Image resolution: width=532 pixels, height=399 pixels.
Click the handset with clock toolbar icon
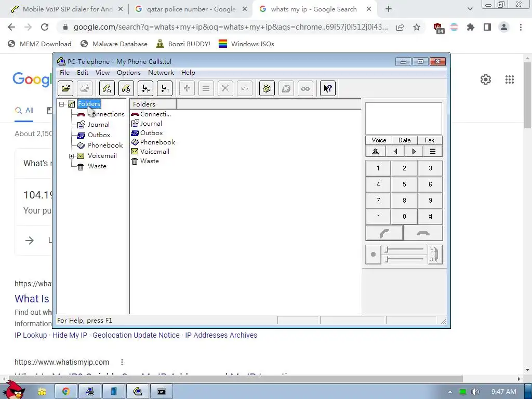tap(126, 88)
